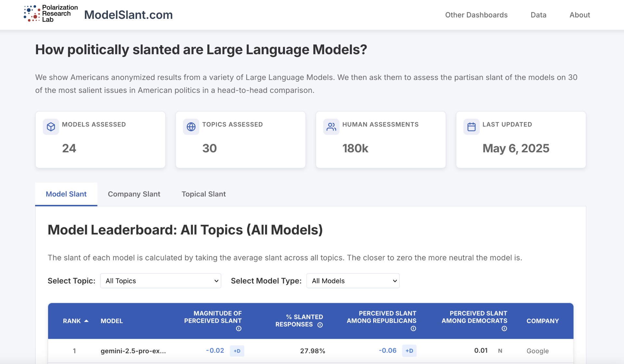This screenshot has width=624, height=364.
Task: Sort by Perceived Slant Among Democrats header
Action: (474, 317)
